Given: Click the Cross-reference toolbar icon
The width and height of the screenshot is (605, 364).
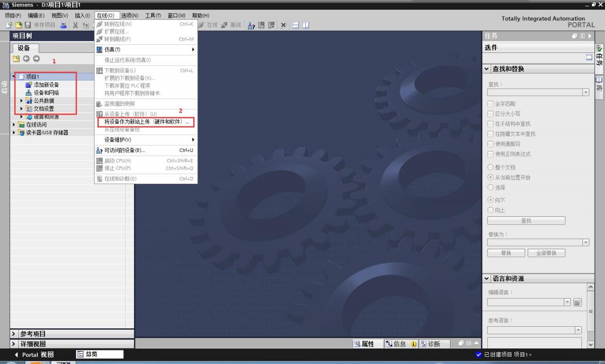Looking at the screenshot, I should point(284,25).
